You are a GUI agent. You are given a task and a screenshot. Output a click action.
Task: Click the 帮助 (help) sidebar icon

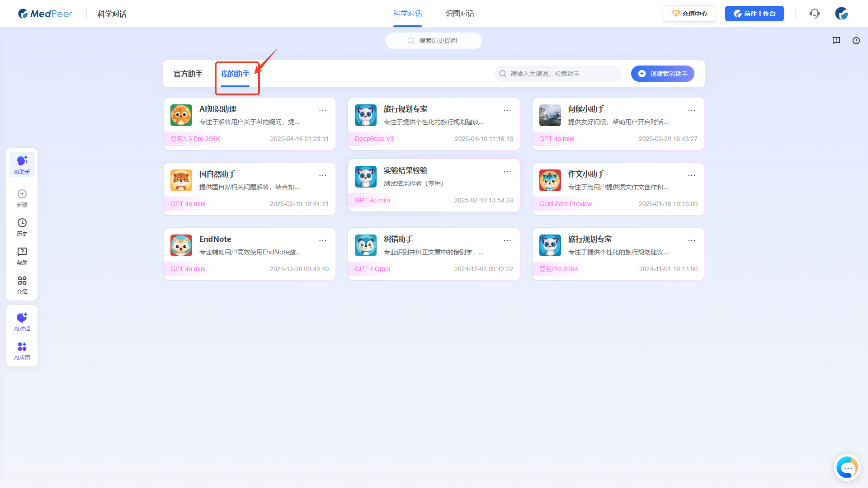(x=22, y=256)
